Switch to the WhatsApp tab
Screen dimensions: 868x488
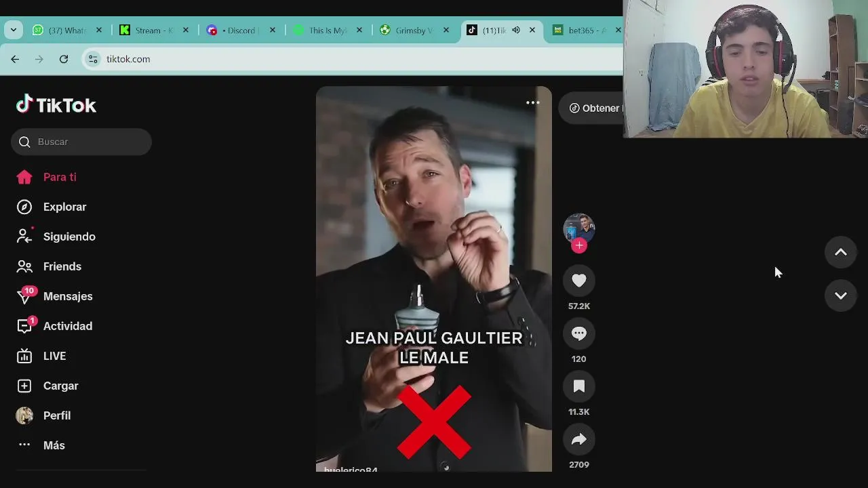tap(68, 30)
